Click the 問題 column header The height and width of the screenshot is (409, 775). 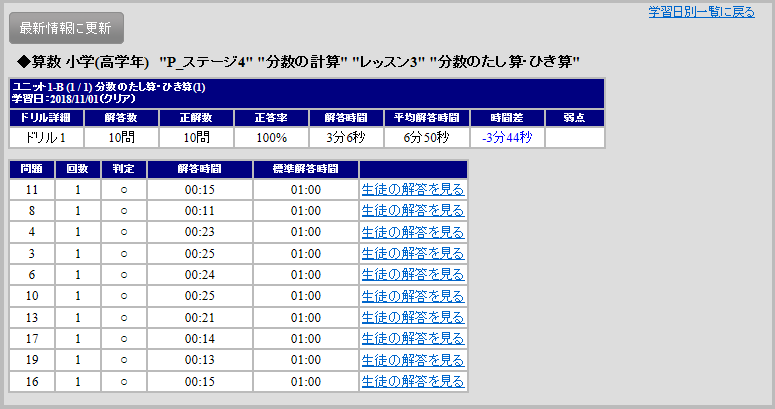32,169
